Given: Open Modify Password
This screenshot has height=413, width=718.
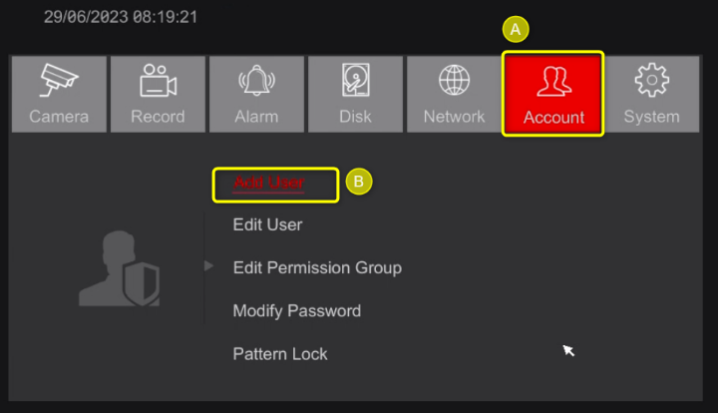Looking at the screenshot, I should (296, 311).
